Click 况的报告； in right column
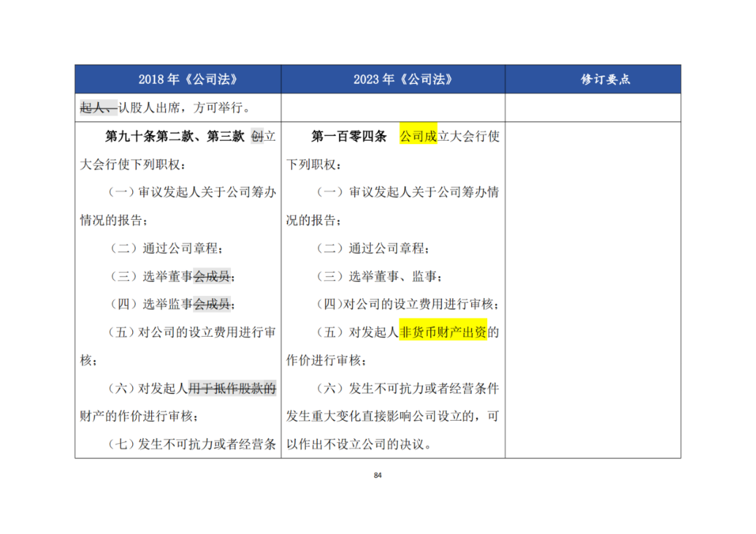The height and width of the screenshot is (534, 756). [x=314, y=220]
